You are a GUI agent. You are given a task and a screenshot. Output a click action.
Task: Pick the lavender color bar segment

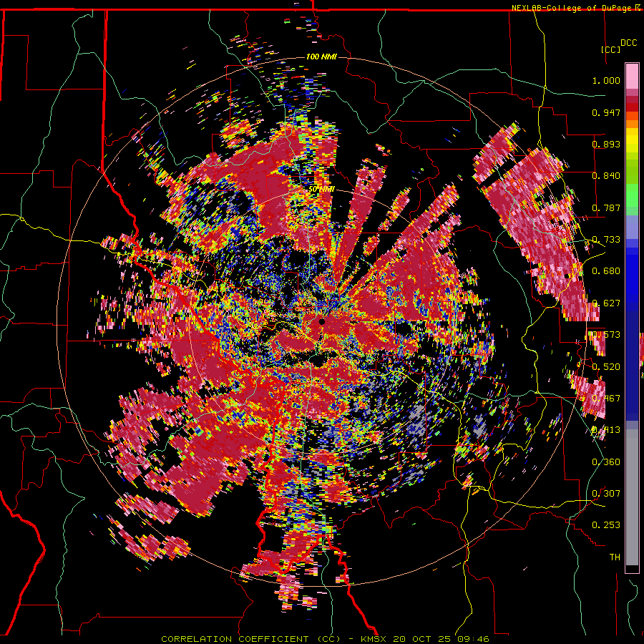pyautogui.click(x=632, y=227)
